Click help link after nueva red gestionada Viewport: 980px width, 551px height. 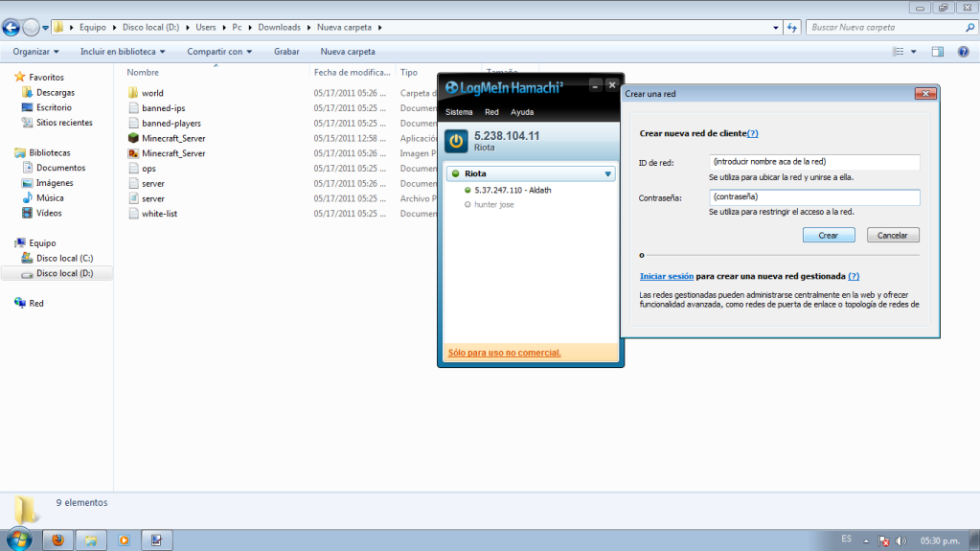(x=854, y=276)
